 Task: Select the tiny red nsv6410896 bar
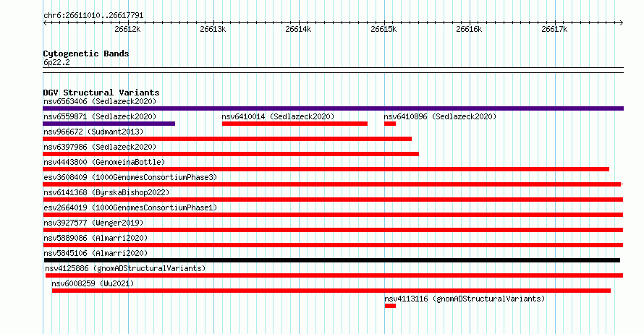(390, 124)
